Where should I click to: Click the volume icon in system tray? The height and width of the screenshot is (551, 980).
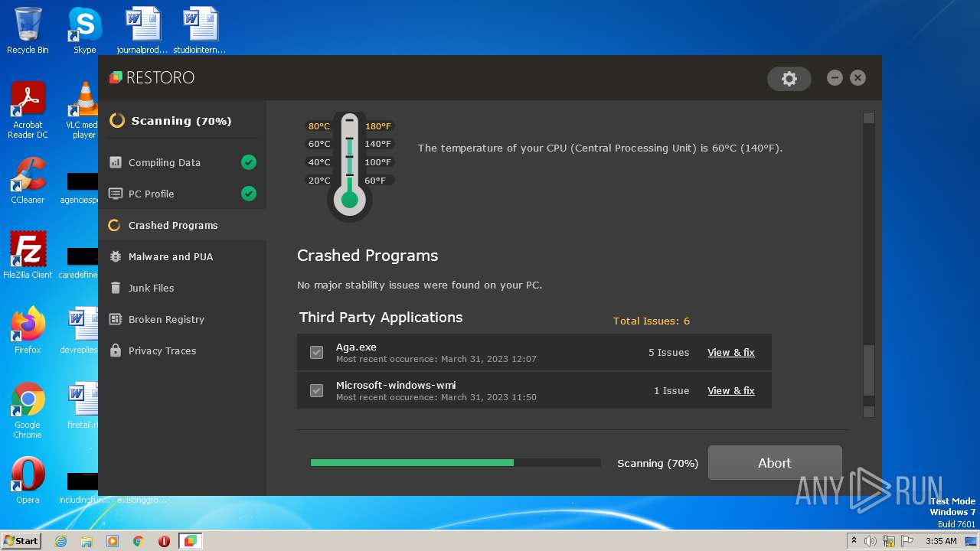(x=871, y=541)
